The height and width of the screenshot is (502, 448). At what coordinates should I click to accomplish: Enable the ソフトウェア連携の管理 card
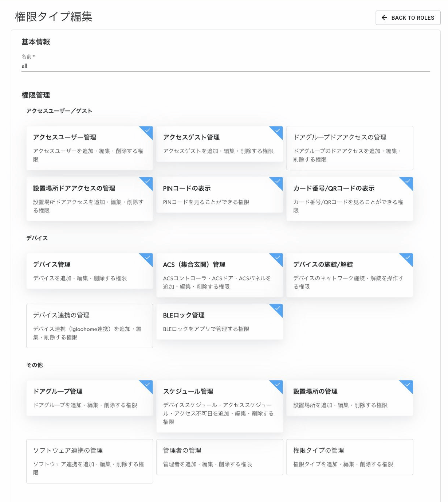pos(90,461)
